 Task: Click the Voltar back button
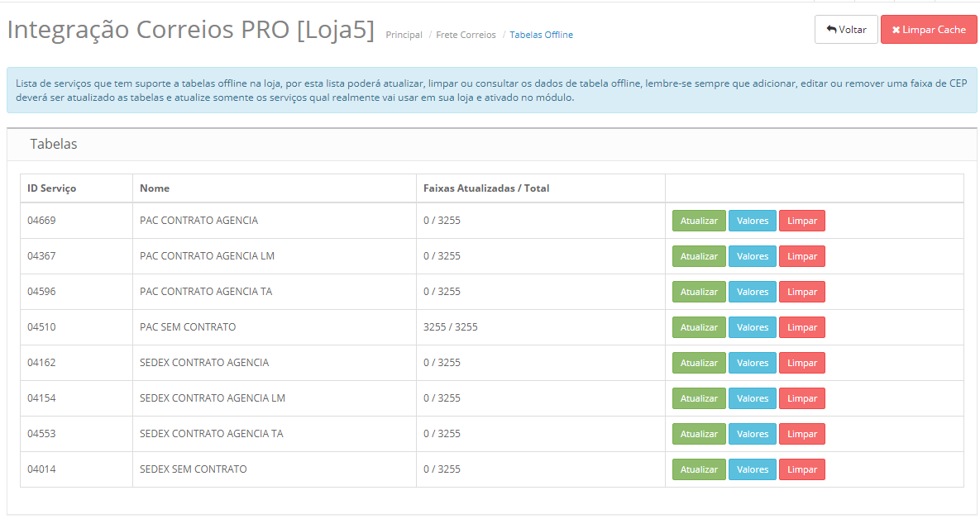coord(846,30)
